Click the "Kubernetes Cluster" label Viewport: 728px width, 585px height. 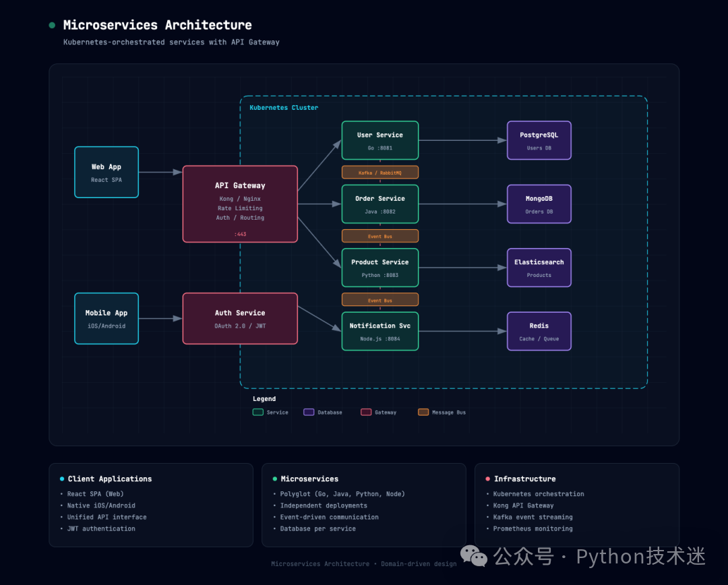click(x=284, y=108)
